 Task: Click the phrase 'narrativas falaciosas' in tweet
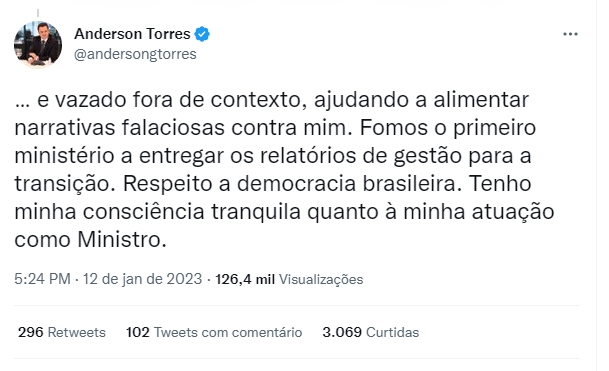coord(119,128)
